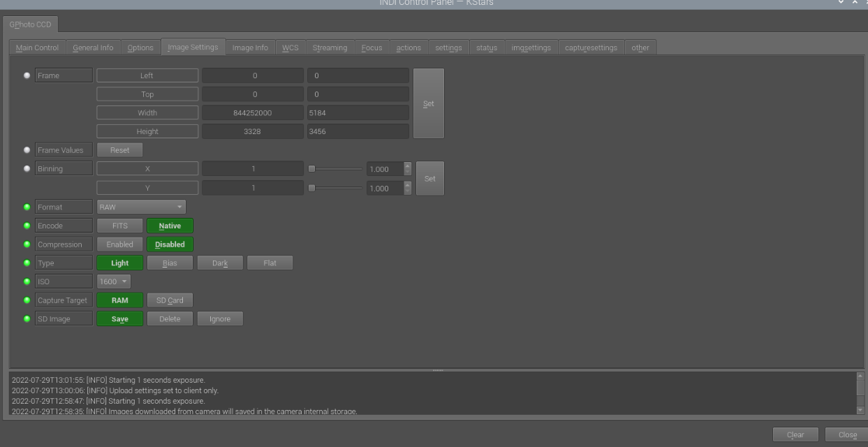The height and width of the screenshot is (447, 868).
Task: Click the Binning X value field 1.000
Action: (x=385, y=169)
